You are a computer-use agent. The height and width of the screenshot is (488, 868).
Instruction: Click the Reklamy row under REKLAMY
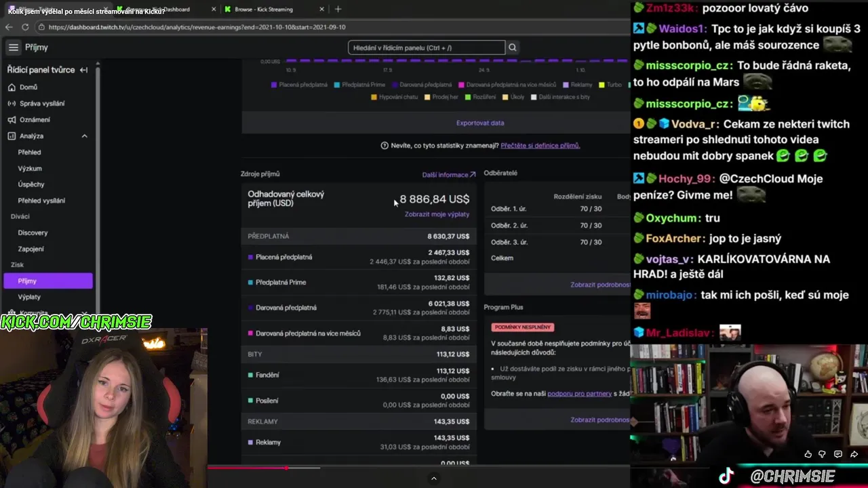[x=359, y=442]
